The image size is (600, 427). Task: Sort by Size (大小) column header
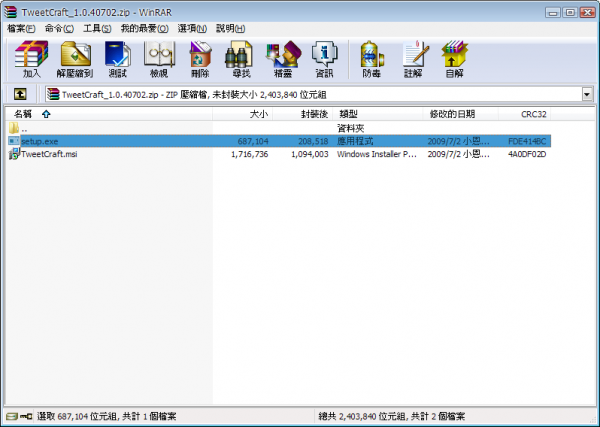tap(243, 114)
